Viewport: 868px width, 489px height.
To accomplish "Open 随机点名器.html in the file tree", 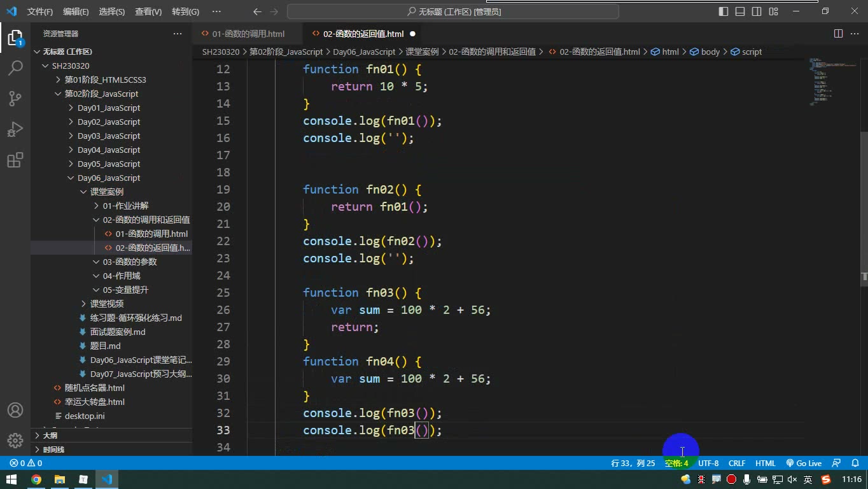I will click(95, 388).
